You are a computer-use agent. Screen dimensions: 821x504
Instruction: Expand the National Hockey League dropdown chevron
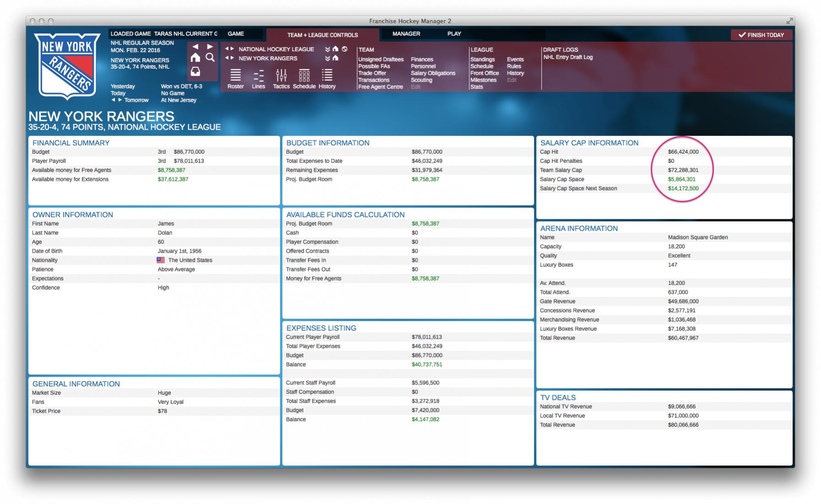point(327,49)
